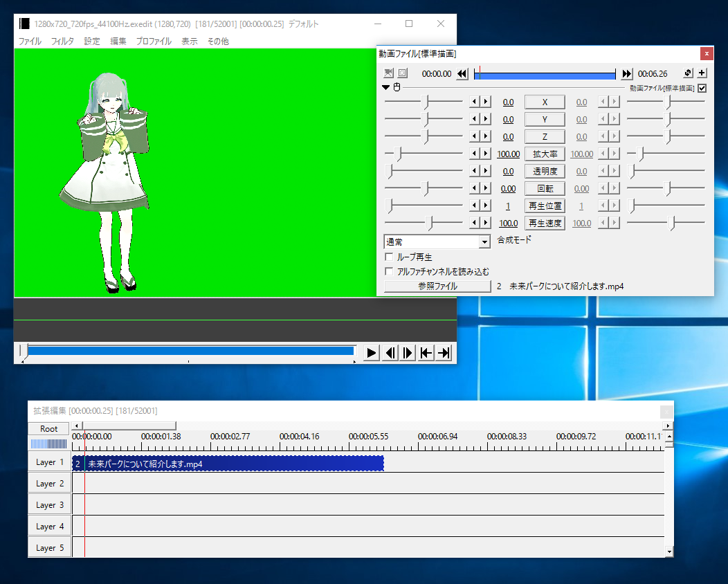Open the 編集 menu
Image resolution: width=728 pixels, height=584 pixels.
(118, 42)
